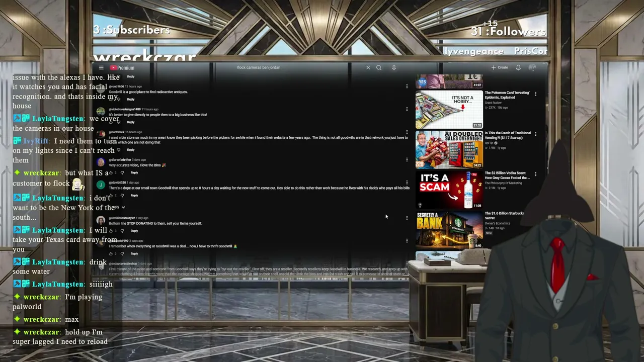Image resolution: width=644 pixels, height=362 pixels.
Task: Dislike the 'STOP DONATING' comment
Action: point(122,231)
